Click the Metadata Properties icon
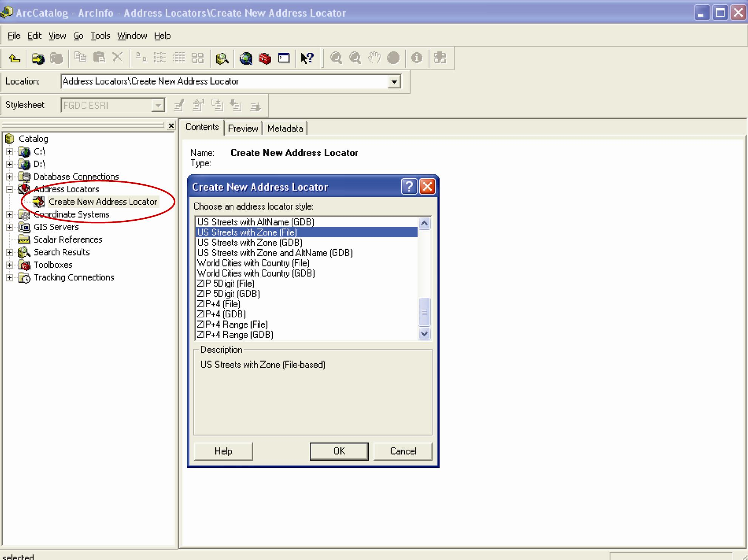This screenshot has height=560, width=748. tap(198, 105)
